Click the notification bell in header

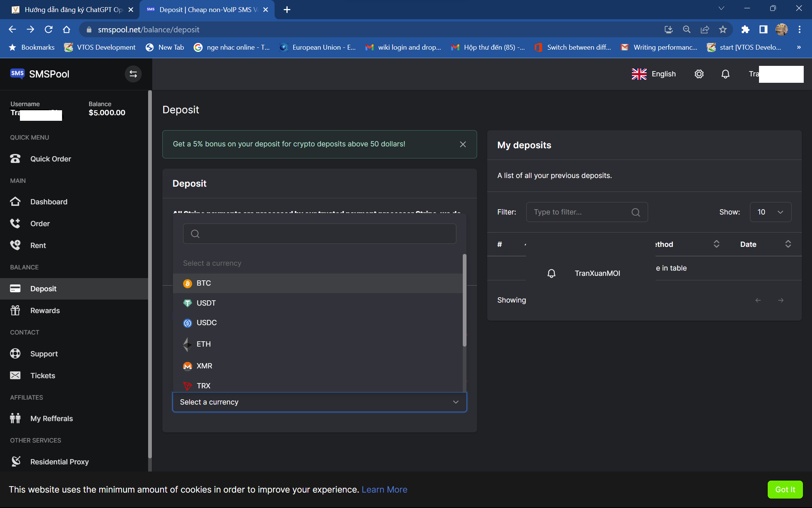[x=726, y=74]
